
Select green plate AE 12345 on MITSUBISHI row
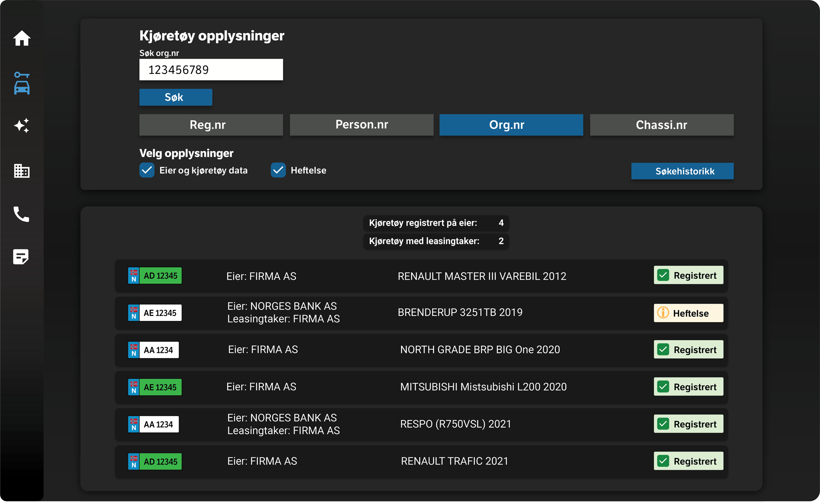[x=155, y=387]
